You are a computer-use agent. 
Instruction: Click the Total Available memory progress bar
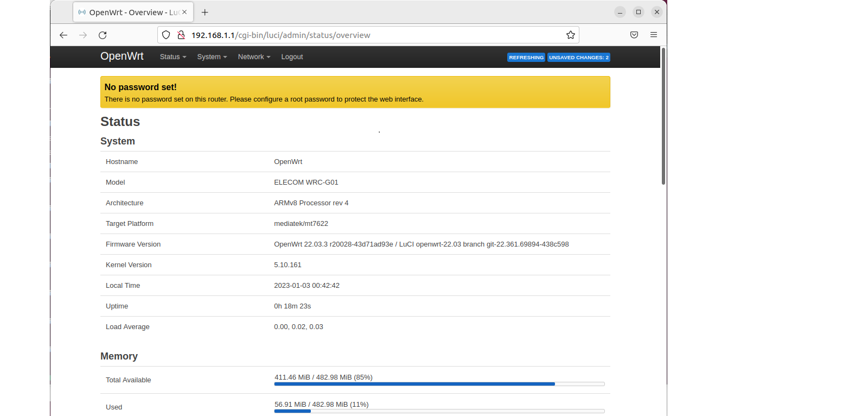coord(439,384)
